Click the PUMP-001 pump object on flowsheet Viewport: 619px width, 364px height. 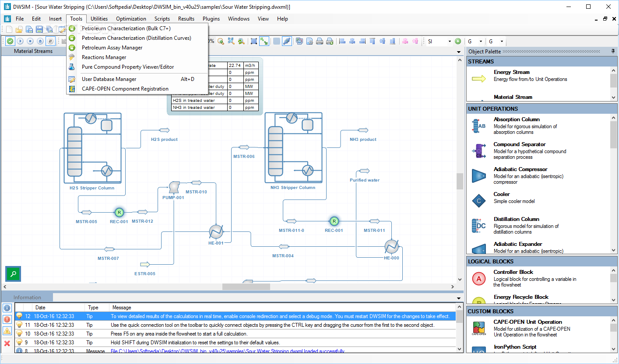pos(174,187)
